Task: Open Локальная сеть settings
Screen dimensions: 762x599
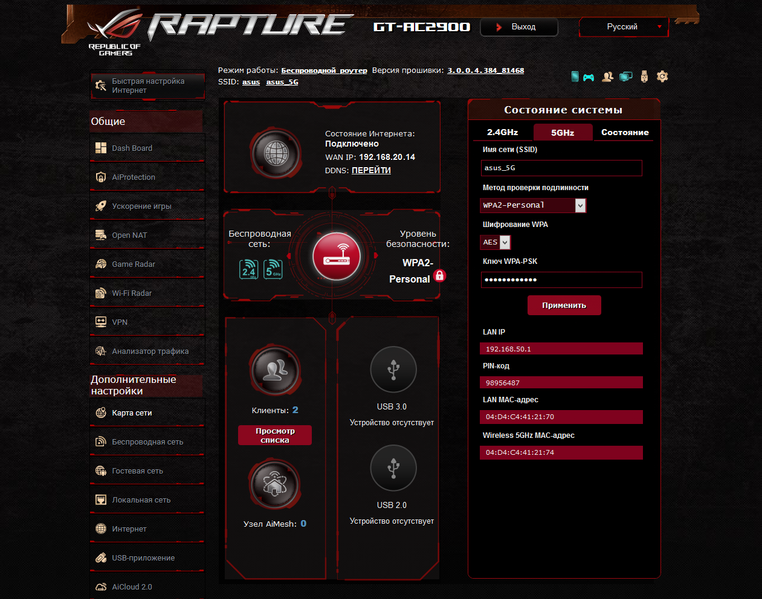Action: [x=147, y=500]
